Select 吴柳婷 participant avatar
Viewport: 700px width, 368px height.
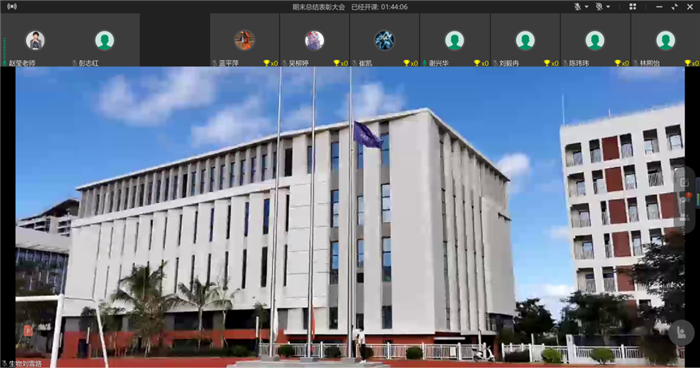314,40
